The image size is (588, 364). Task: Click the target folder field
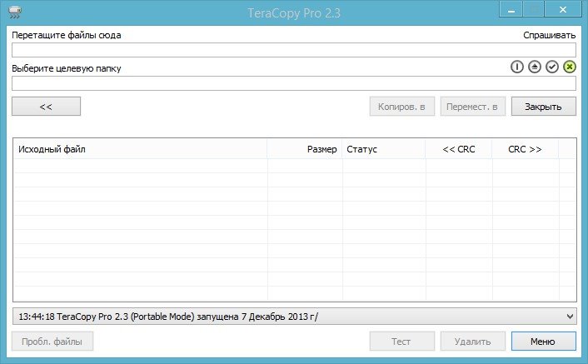coord(294,83)
